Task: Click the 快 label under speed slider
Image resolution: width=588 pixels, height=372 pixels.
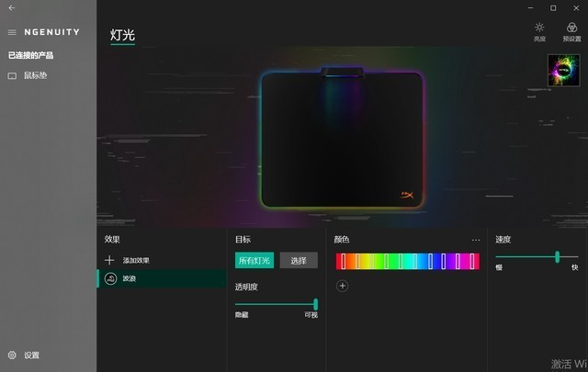Action: point(575,267)
